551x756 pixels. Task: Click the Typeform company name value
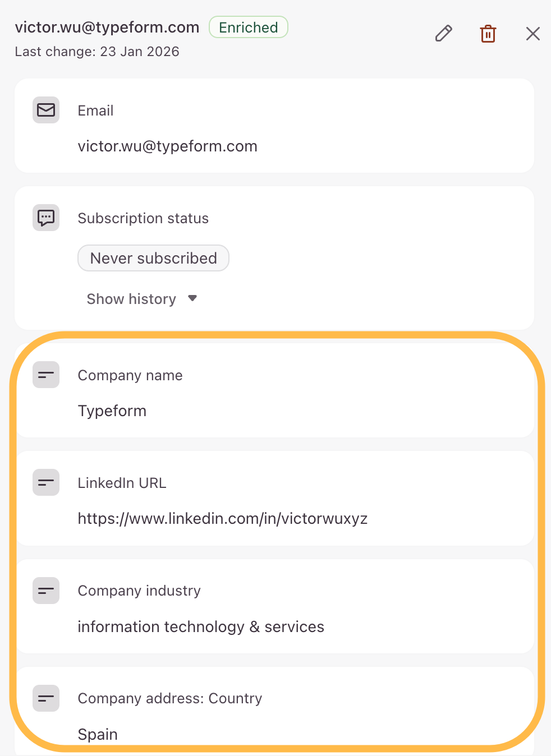point(112,411)
